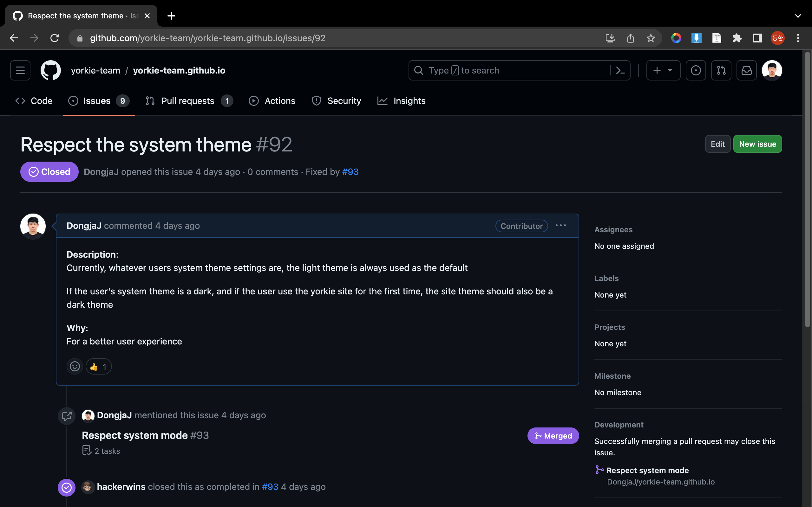Viewport: 812px width, 507px height.
Task: Open the GitHub hamburger navigation menu
Action: pyautogui.click(x=20, y=70)
